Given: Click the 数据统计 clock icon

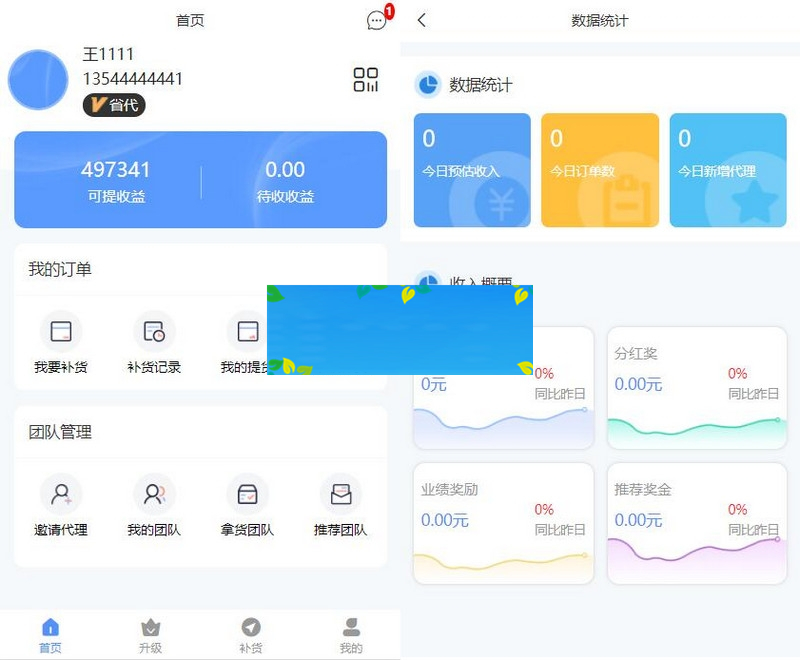Looking at the screenshot, I should [x=426, y=85].
